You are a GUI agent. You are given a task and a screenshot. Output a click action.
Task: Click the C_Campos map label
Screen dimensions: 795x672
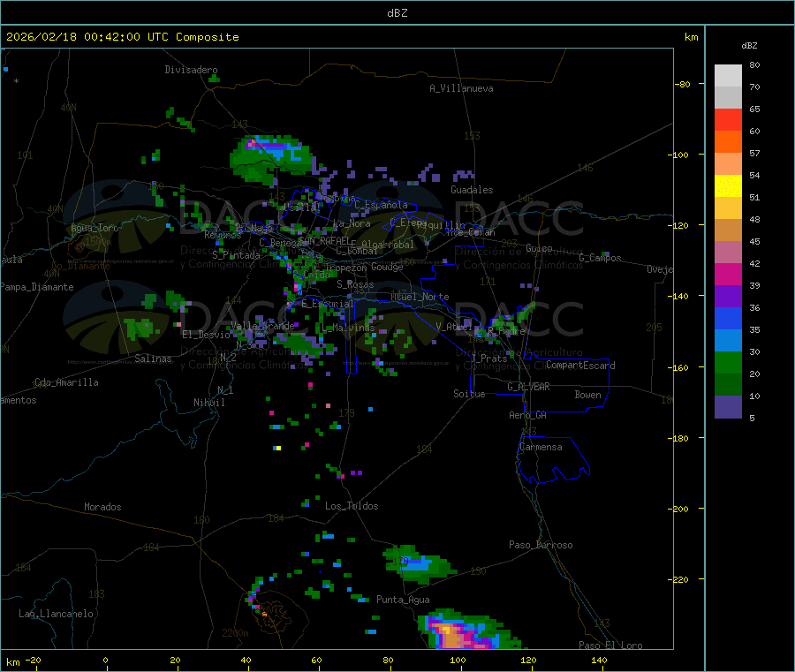point(601,258)
